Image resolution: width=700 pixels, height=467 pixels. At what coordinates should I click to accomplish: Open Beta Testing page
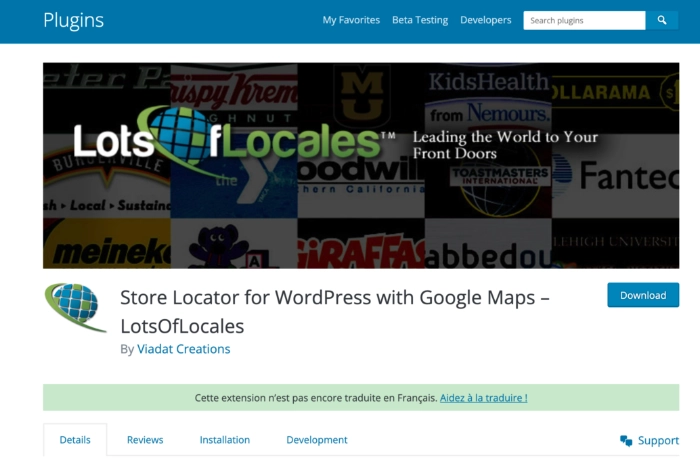(420, 20)
